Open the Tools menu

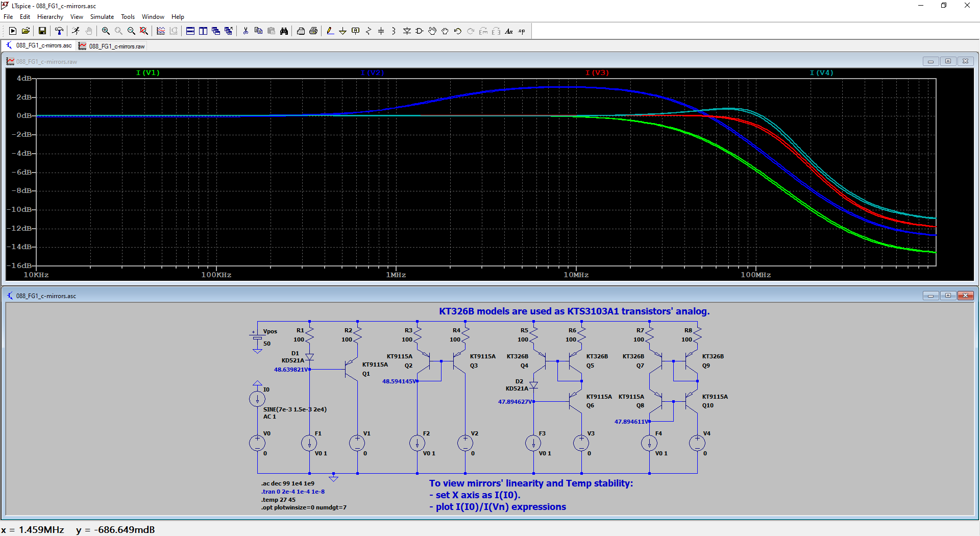pyautogui.click(x=128, y=17)
